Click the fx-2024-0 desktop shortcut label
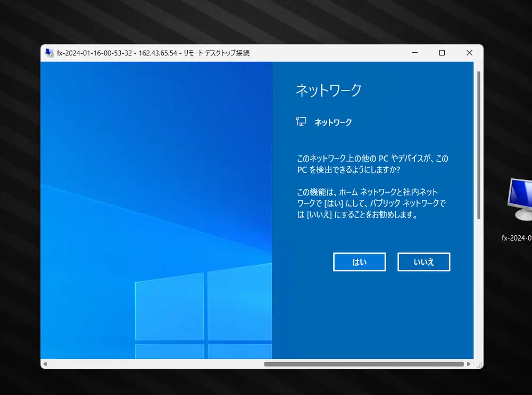Viewport: 532px width, 395px height. coord(517,238)
